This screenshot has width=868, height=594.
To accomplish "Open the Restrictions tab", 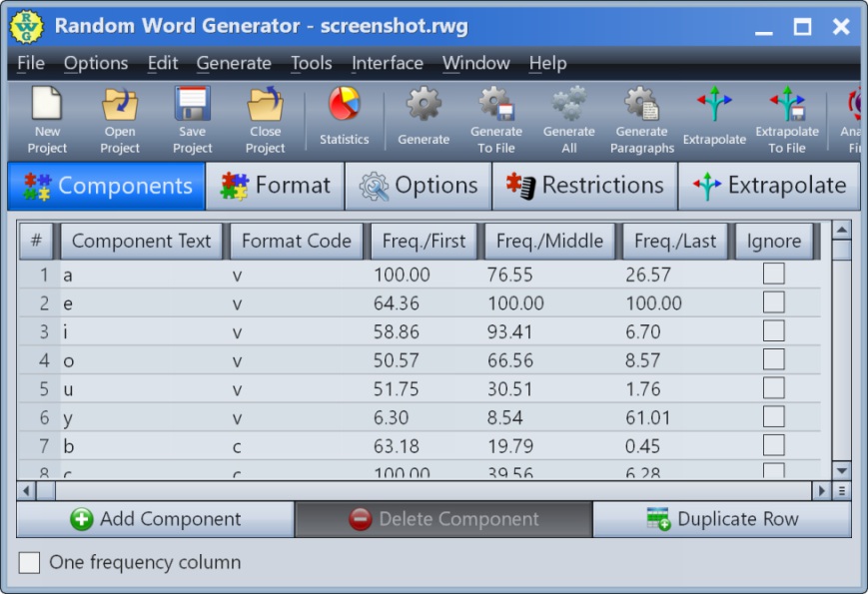I will point(585,186).
